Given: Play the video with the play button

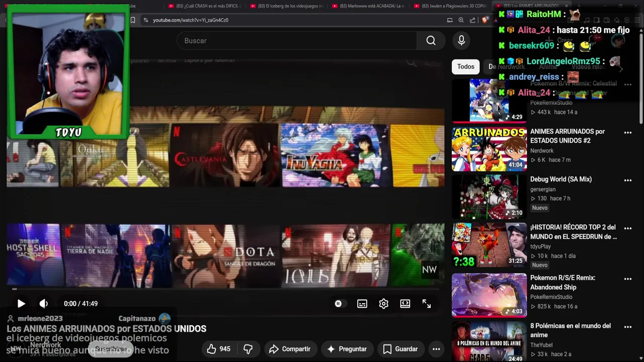Looking at the screenshot, I should [x=21, y=304].
